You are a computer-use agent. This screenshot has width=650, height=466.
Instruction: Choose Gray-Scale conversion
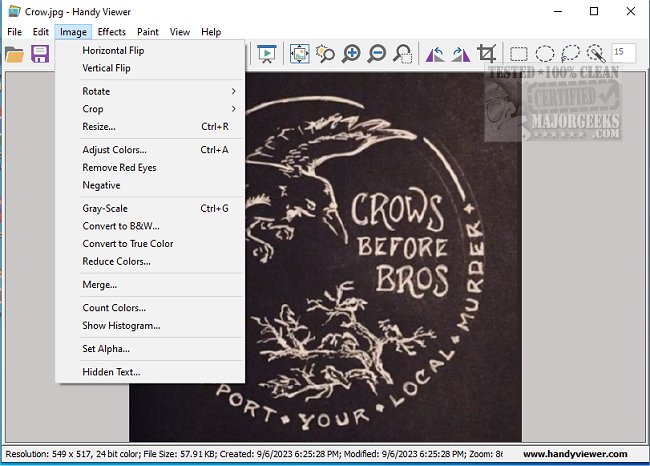click(x=150, y=209)
